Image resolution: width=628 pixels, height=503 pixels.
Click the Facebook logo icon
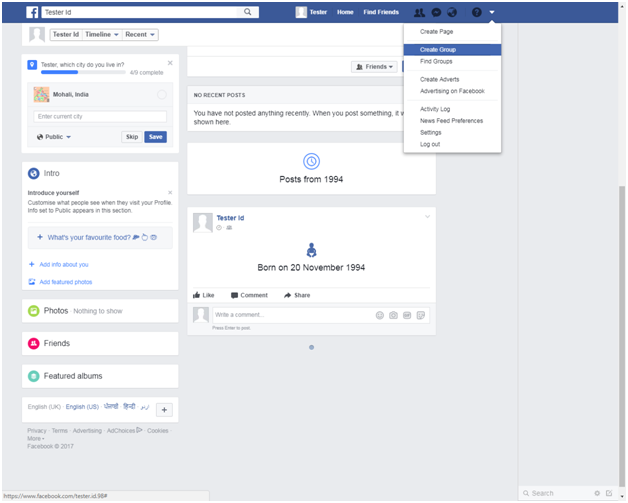(32, 12)
